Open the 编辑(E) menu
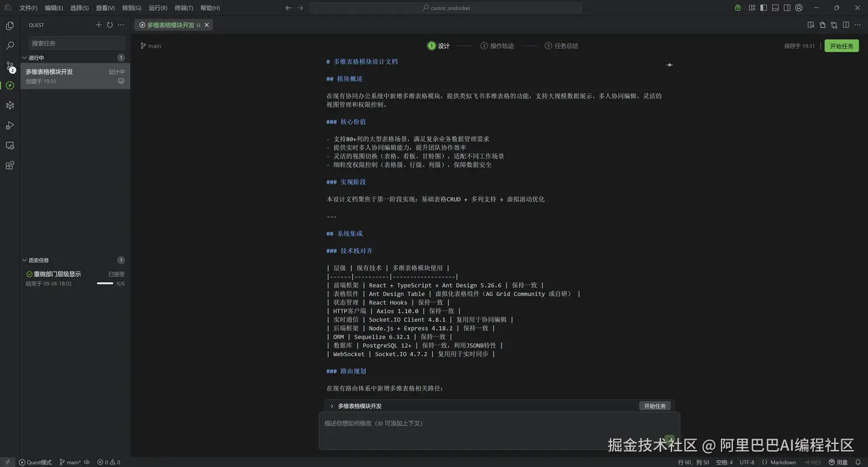868x467 pixels. click(x=54, y=8)
